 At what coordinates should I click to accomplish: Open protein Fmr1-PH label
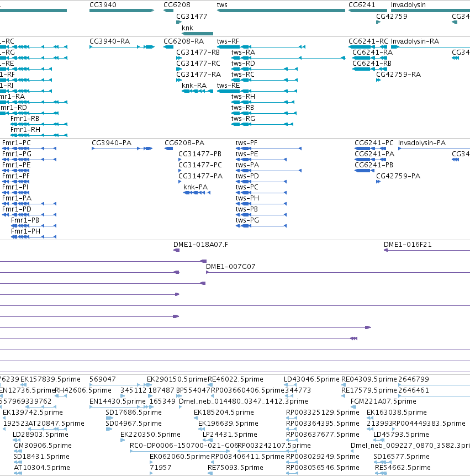[26, 231]
